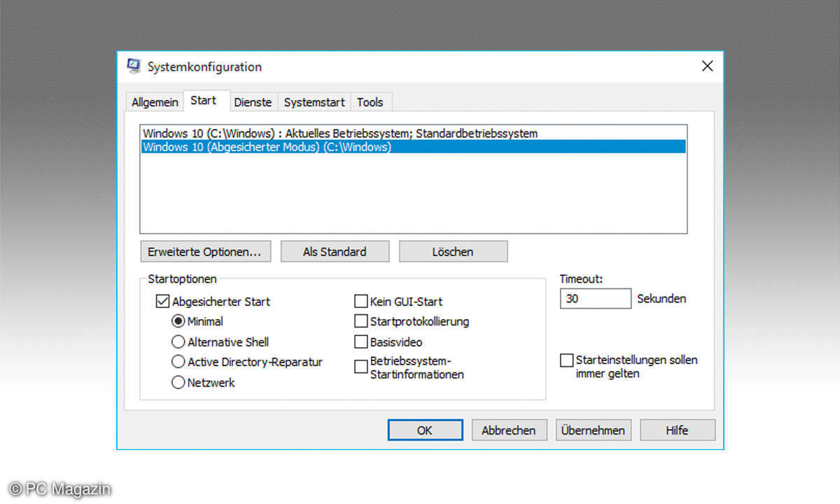Open Hilfe

(677, 430)
